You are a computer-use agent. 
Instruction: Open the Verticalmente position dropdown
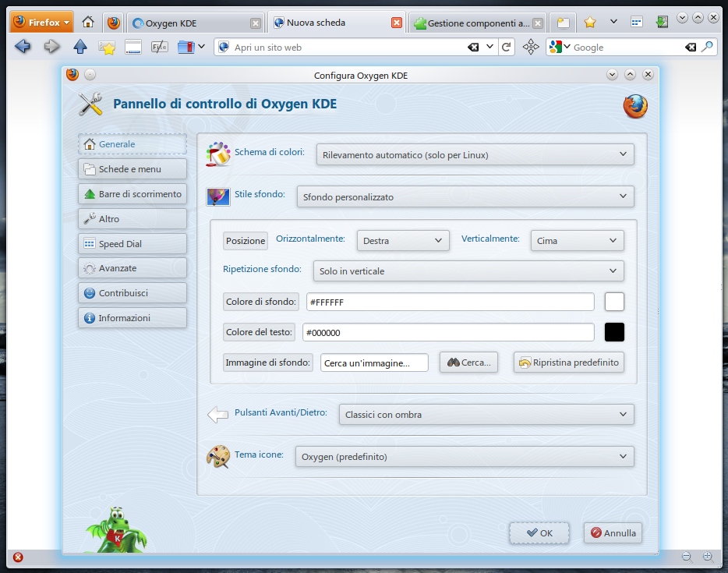click(x=577, y=241)
